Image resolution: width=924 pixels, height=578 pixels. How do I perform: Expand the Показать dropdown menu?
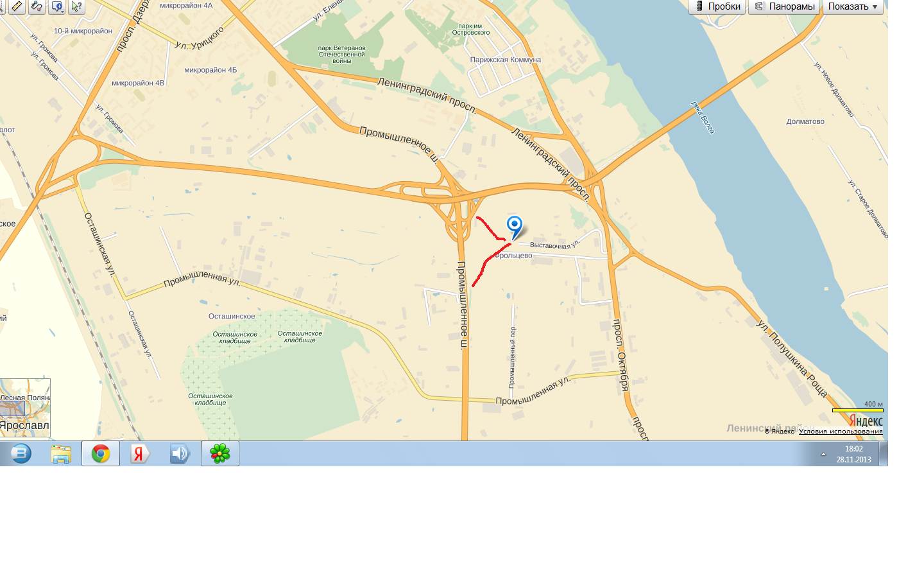tap(853, 6)
